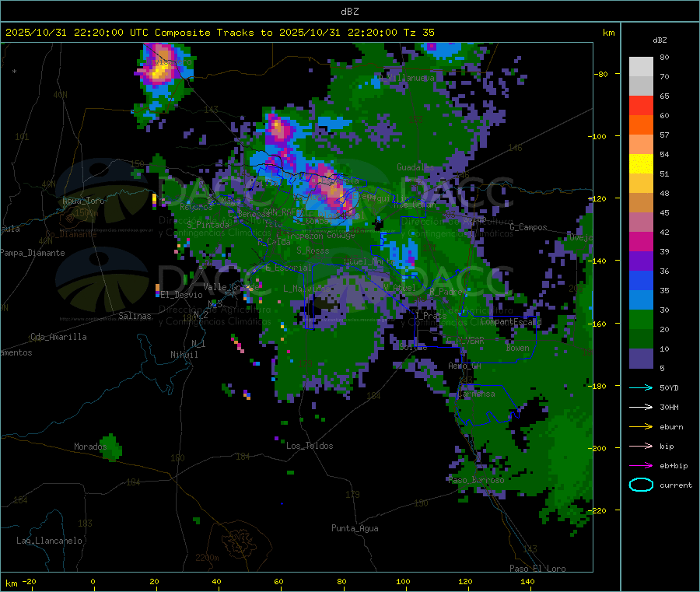Viewport: 700px width, 592px height.
Task: Click the 'Aero_LH' map label
Action: point(465,366)
